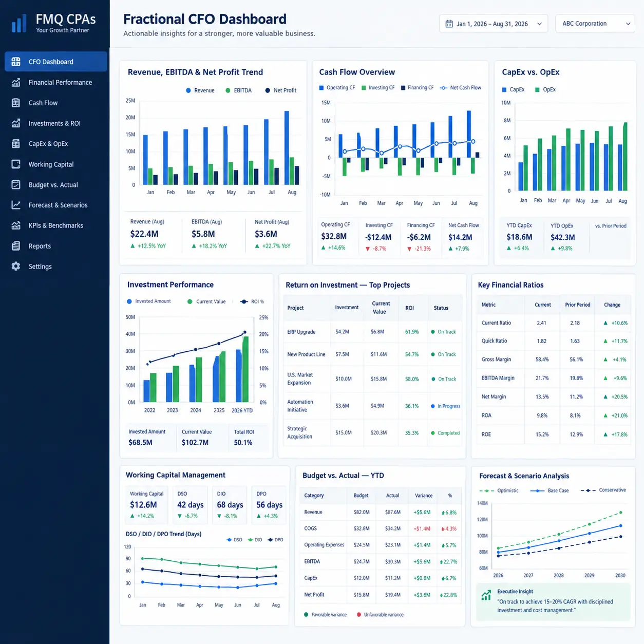Toggle the Net Profit legend entry
Viewport: 644px width, 644px height.
280,90
